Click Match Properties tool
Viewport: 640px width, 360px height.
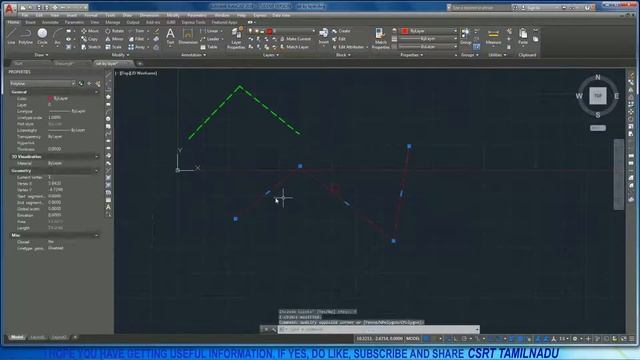coord(380,38)
